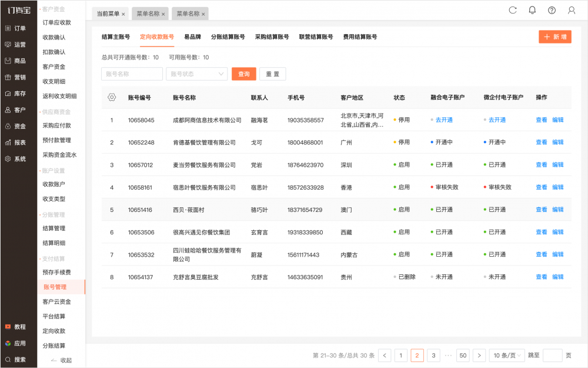The height and width of the screenshot is (368, 588).
Task: Open the 10 条/页 page size dropdown
Action: tap(507, 355)
